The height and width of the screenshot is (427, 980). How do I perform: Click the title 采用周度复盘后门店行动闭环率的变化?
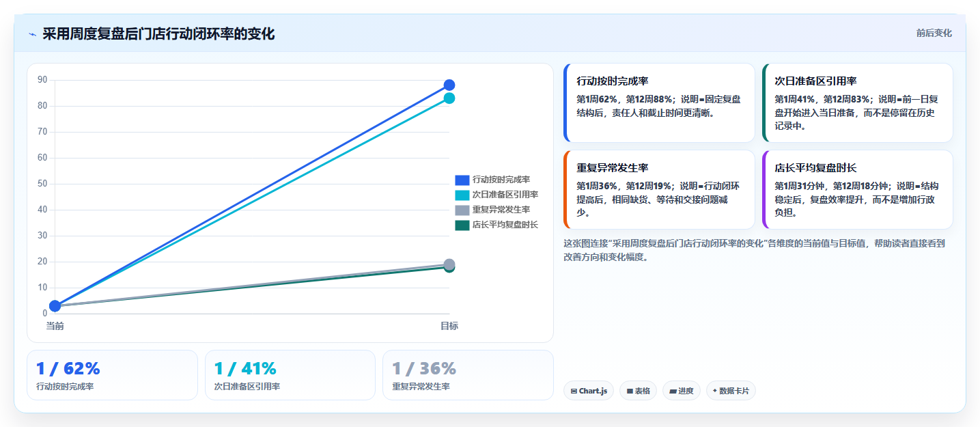click(158, 33)
